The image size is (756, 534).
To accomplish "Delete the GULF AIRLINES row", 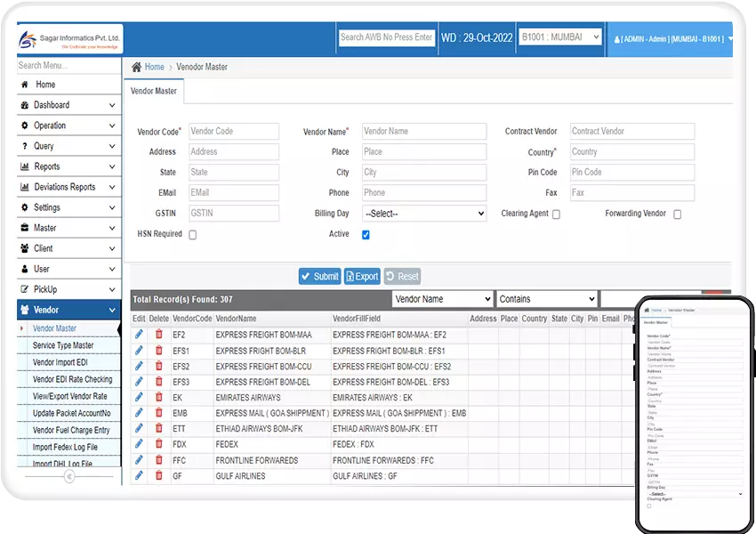I will coord(158,475).
